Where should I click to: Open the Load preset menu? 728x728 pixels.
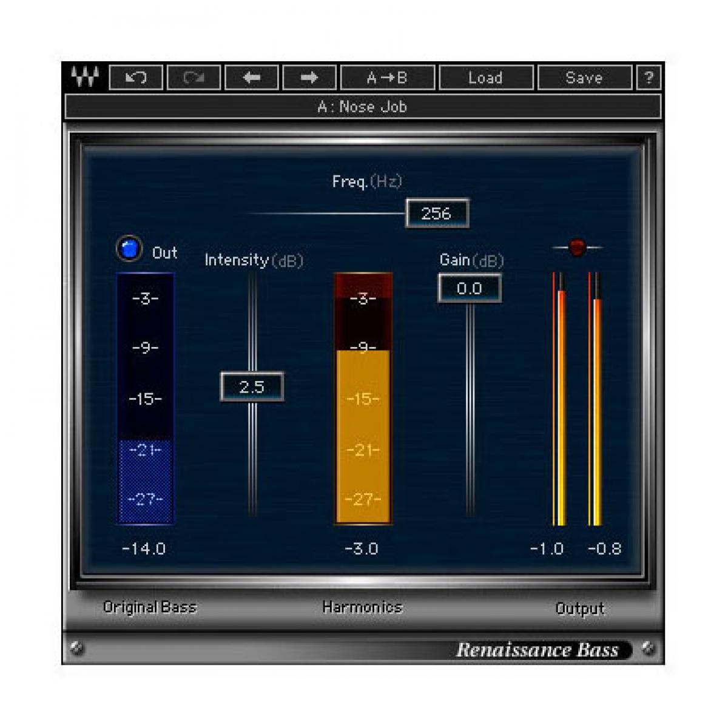pos(486,78)
